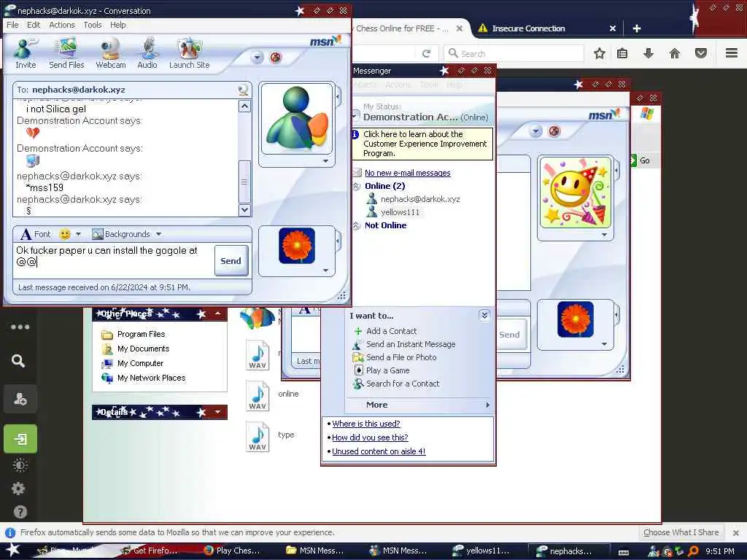The height and width of the screenshot is (560, 747).
Task: Expand the Not Online contact group
Action: pyautogui.click(x=356, y=226)
